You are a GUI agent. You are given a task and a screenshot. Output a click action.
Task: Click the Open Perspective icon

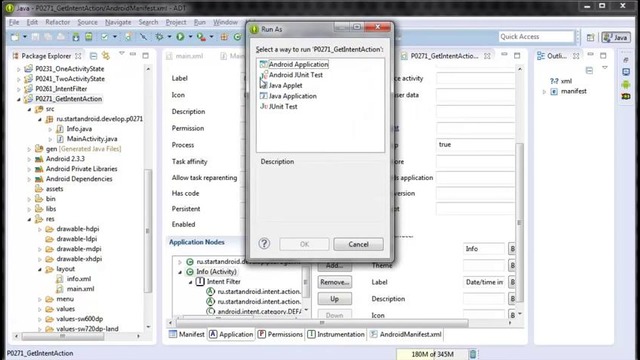[591, 38]
